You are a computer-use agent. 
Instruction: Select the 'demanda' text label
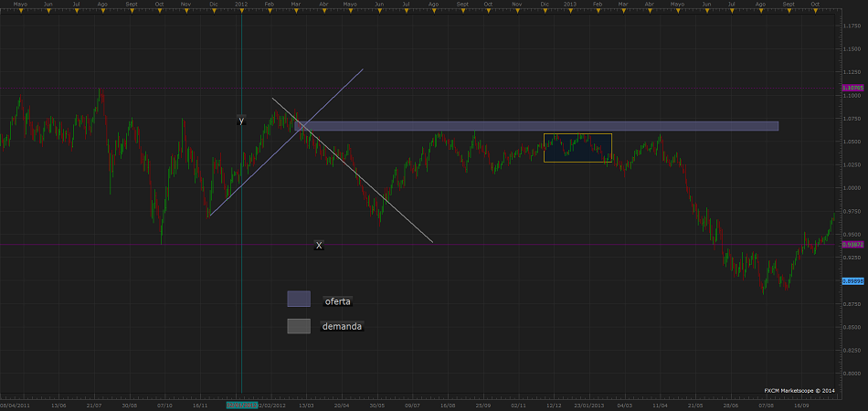342,326
